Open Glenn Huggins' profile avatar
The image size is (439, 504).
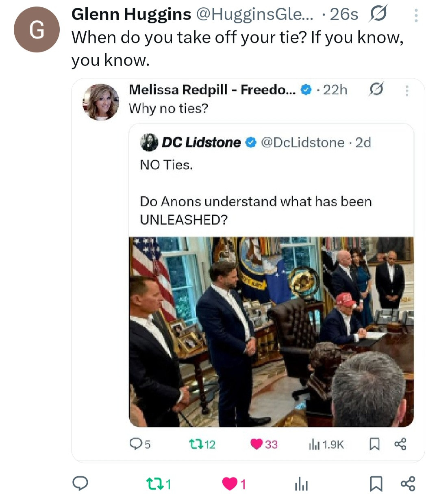coord(37,30)
